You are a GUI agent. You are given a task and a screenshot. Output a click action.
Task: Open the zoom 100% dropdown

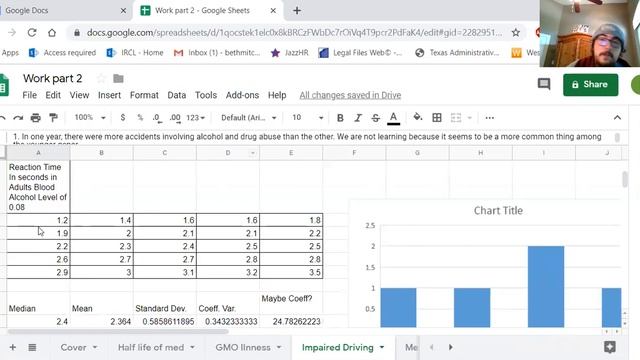coord(90,118)
